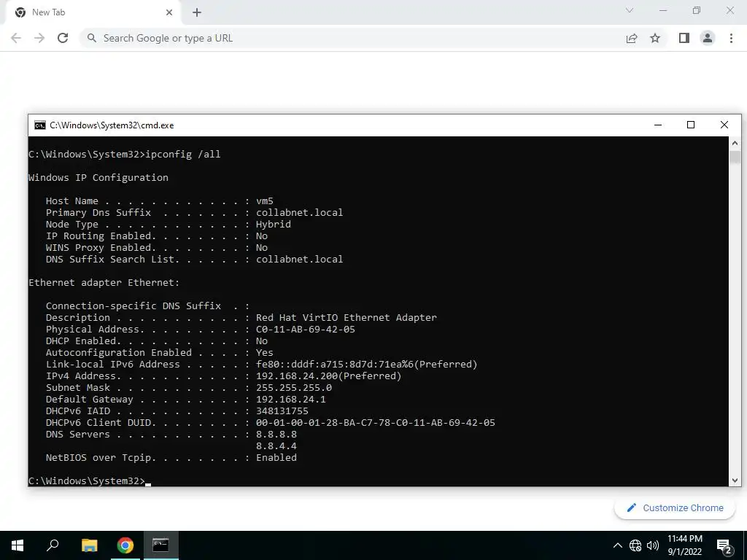747x560 pixels.
Task: Click Ethernet adapter Ethernet heading
Action: pyautogui.click(x=104, y=283)
